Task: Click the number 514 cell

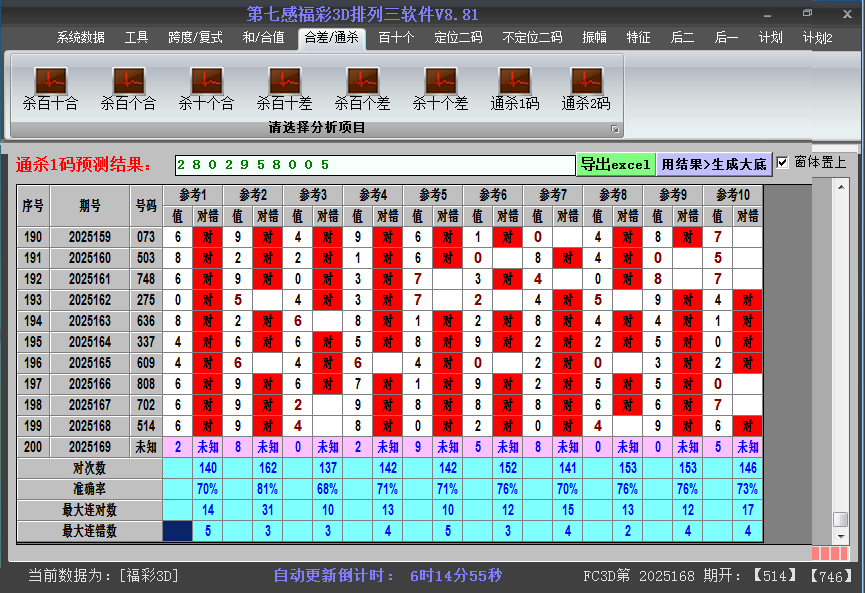Action: coord(146,426)
